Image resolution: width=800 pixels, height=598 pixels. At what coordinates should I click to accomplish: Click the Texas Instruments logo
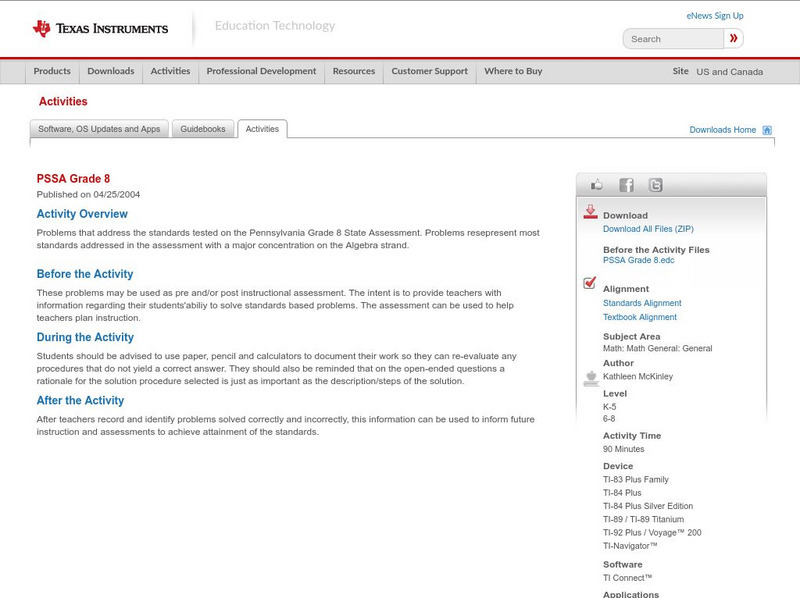tap(100, 29)
